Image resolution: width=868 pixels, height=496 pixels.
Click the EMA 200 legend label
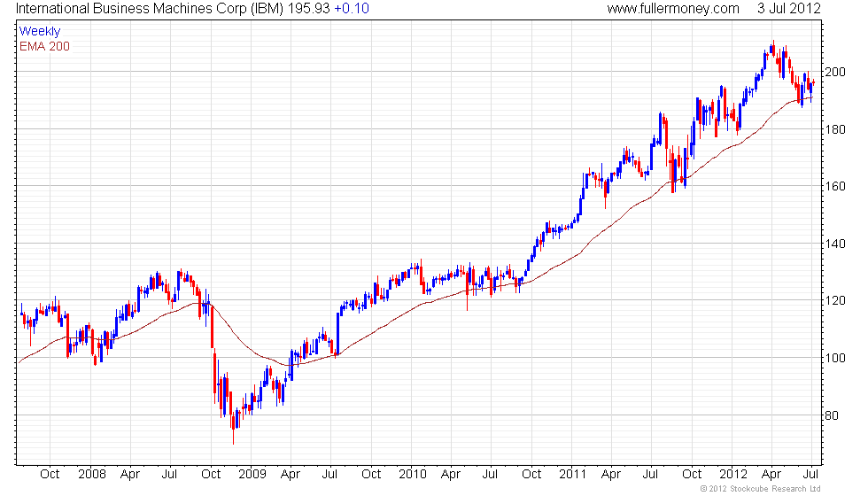click(x=44, y=46)
